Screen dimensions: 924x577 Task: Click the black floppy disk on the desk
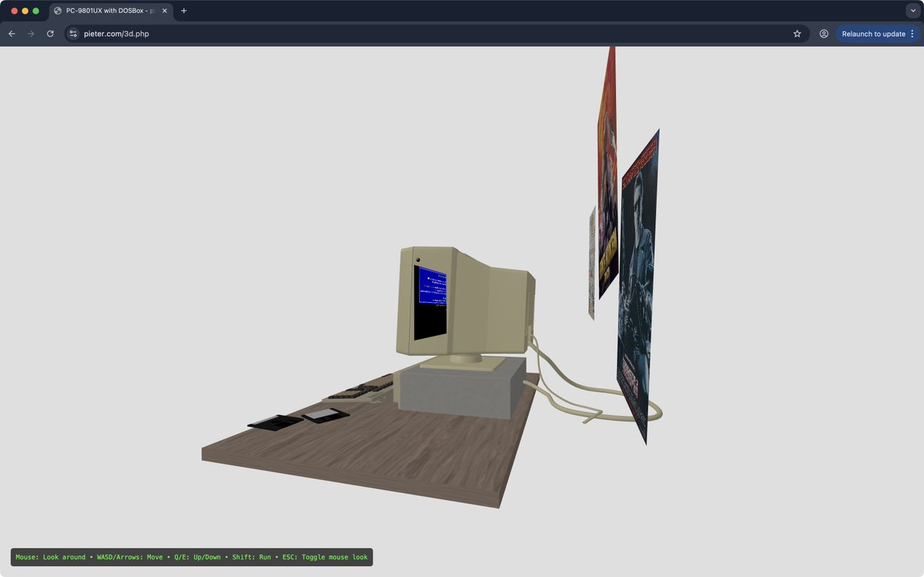(275, 422)
